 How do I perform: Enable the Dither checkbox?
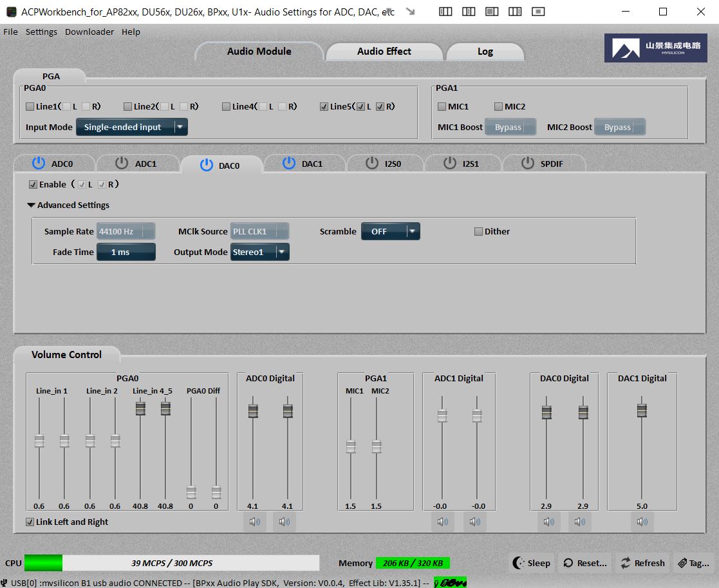coord(478,232)
